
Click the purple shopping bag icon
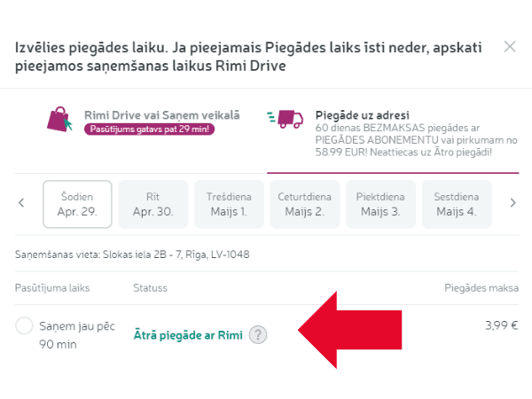pyautogui.click(x=59, y=120)
